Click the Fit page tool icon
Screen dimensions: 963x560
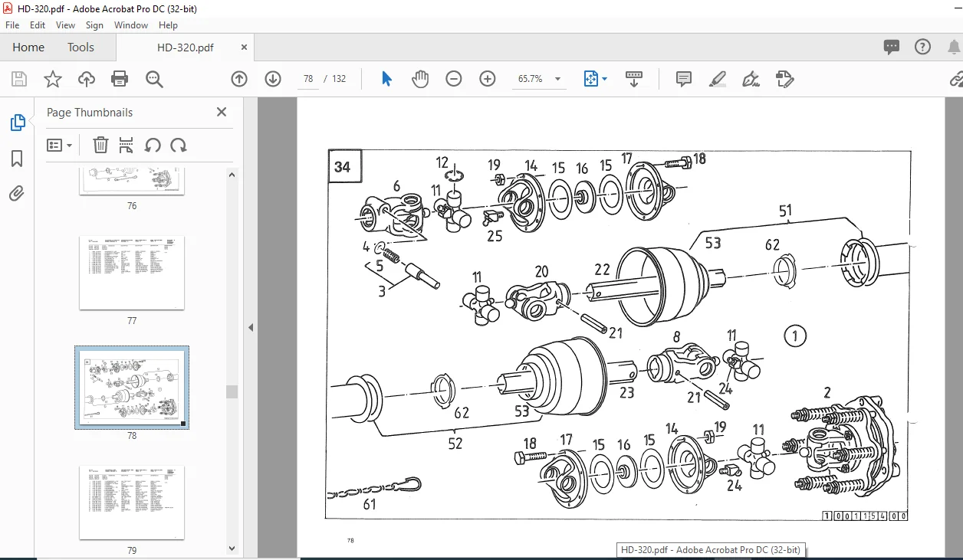[x=590, y=79]
